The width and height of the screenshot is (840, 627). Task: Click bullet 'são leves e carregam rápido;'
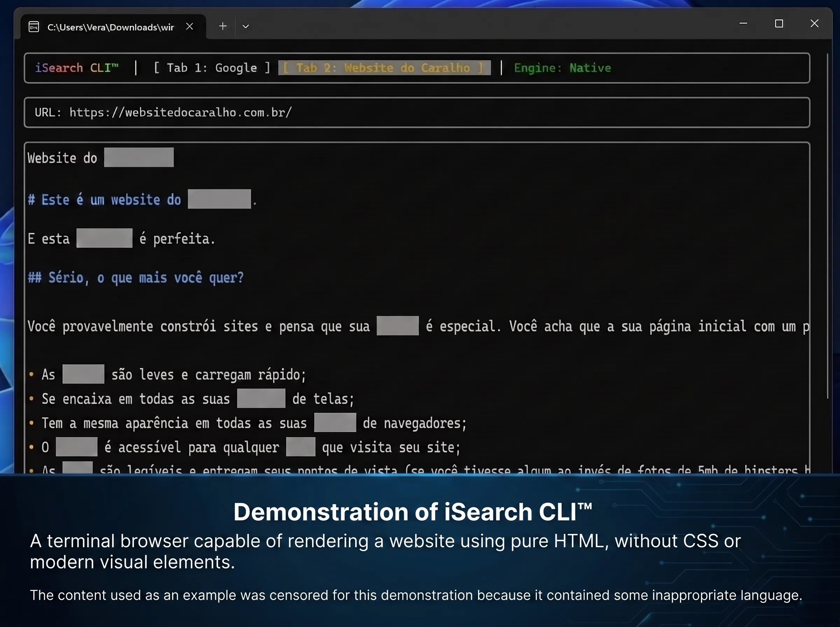click(x=167, y=374)
